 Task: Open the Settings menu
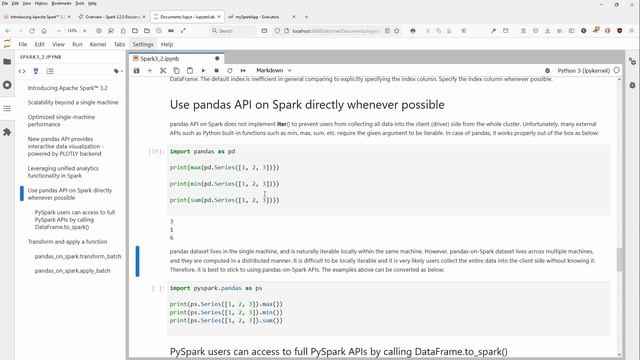click(x=143, y=44)
